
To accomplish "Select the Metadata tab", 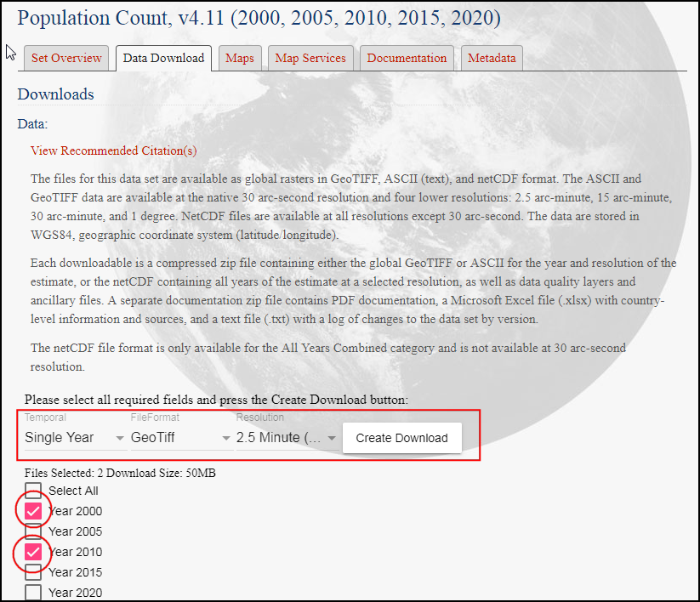I will pyautogui.click(x=492, y=58).
